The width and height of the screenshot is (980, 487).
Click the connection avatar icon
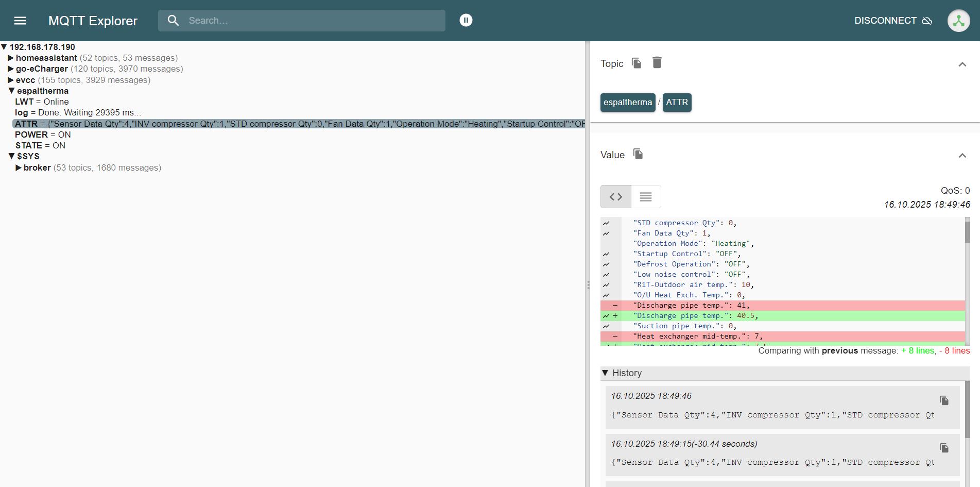click(x=958, y=21)
